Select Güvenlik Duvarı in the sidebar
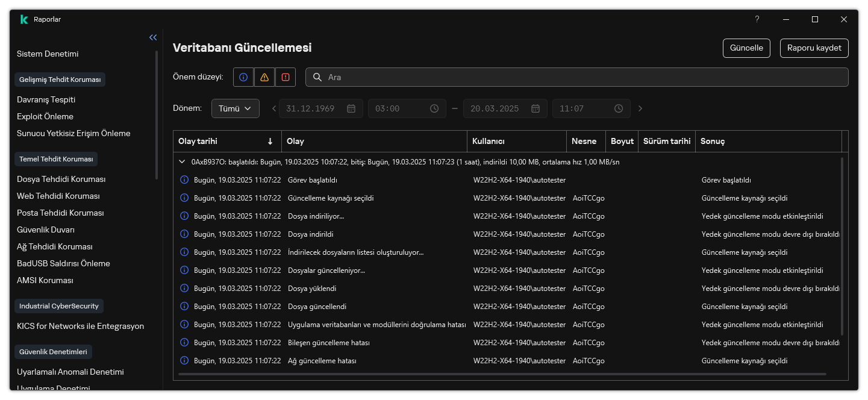Screen dimensions: 868x400 click(x=46, y=230)
